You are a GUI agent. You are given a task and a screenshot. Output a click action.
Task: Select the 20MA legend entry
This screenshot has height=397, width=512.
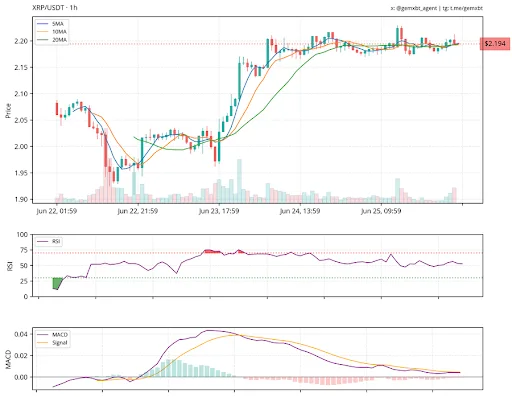point(52,40)
